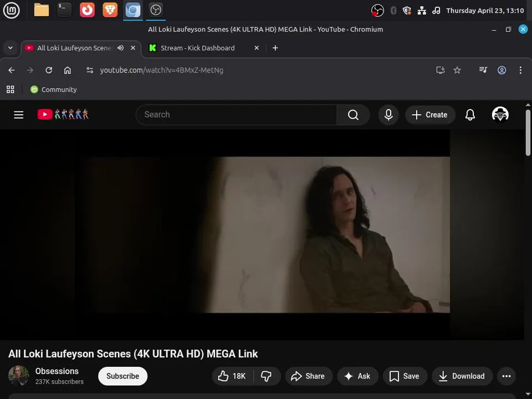Download the video
The image size is (532, 399).
(x=462, y=376)
